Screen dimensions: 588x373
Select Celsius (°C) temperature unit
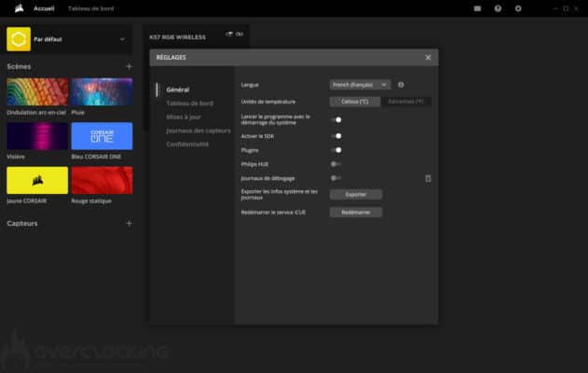tap(355, 102)
